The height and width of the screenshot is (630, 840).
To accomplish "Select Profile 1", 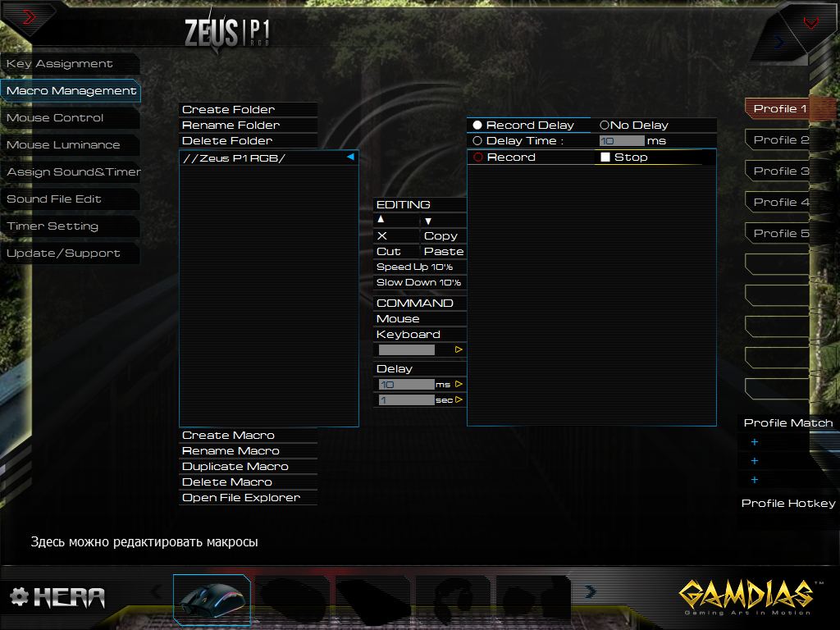I will [x=779, y=109].
